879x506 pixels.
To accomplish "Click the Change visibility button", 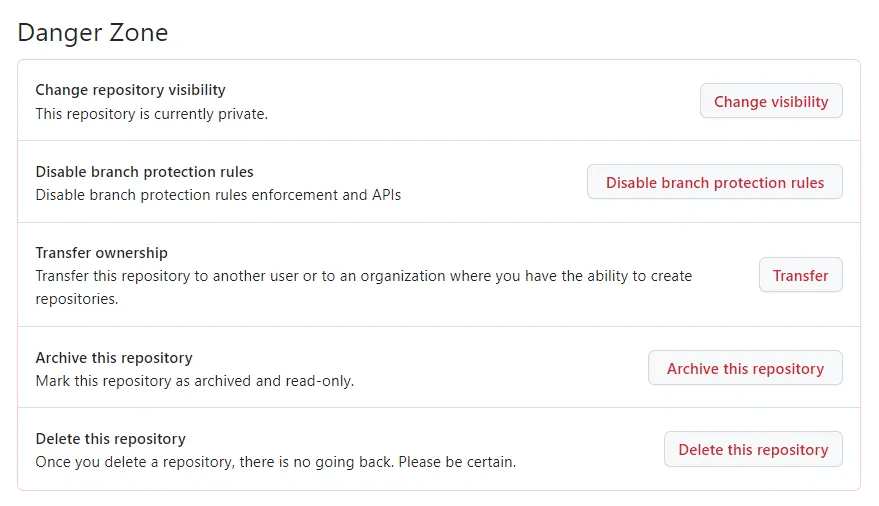I will [x=771, y=101].
